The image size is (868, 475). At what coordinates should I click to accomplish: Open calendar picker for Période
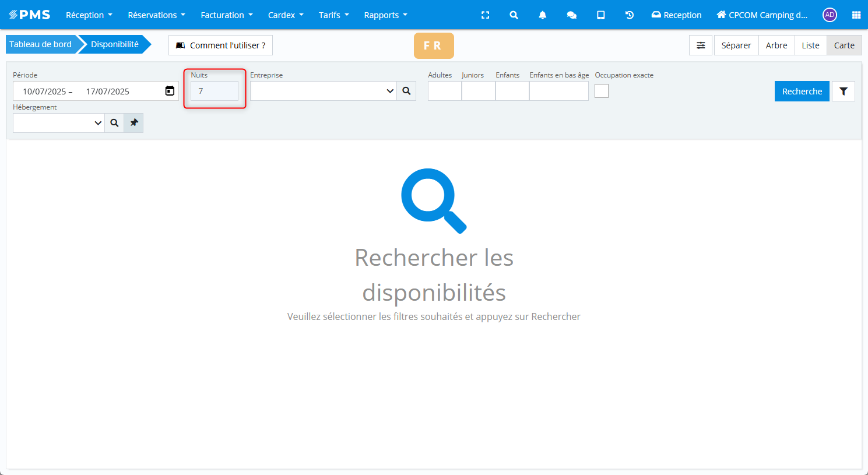tap(170, 91)
